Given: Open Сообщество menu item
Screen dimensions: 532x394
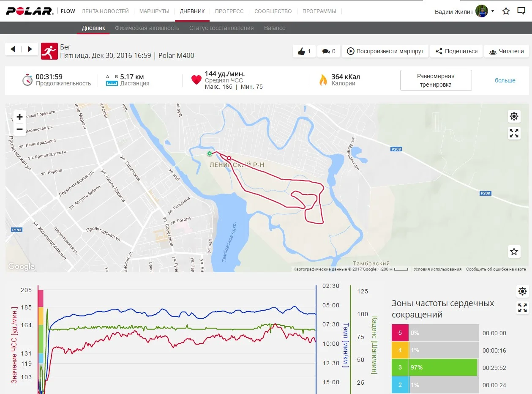Looking at the screenshot, I should 273,11.
